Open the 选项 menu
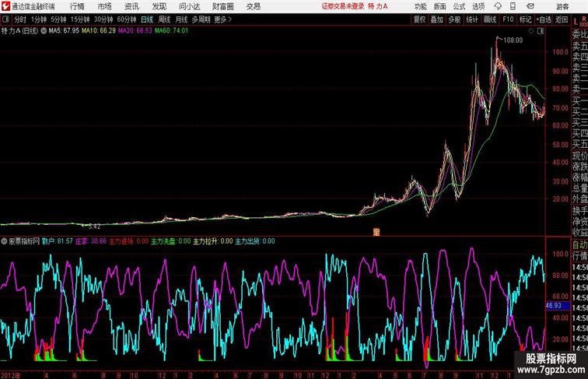Screen dimensions: 588x379 click(478, 6)
